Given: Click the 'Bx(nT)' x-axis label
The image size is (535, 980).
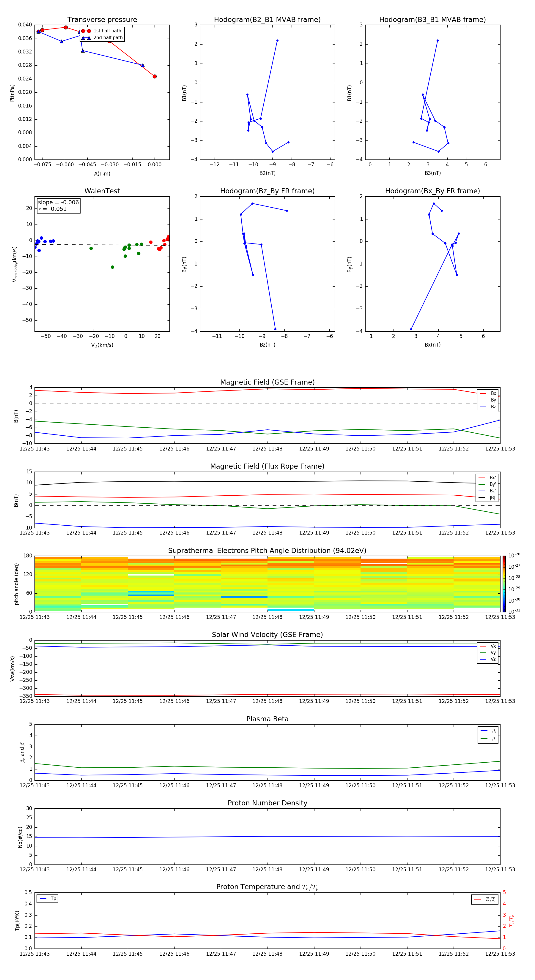Looking at the screenshot, I should (432, 345).
